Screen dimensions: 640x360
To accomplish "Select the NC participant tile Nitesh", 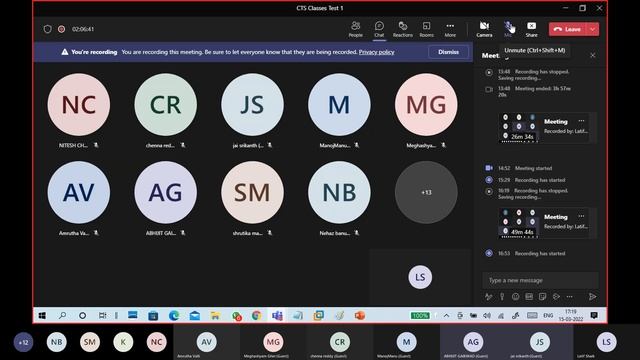I will [79, 105].
